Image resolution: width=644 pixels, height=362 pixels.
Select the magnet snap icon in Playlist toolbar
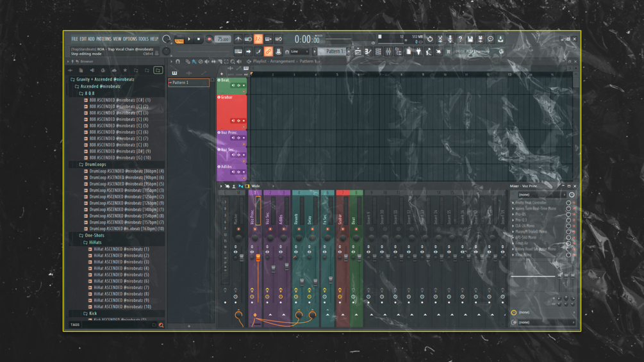pos(178,62)
